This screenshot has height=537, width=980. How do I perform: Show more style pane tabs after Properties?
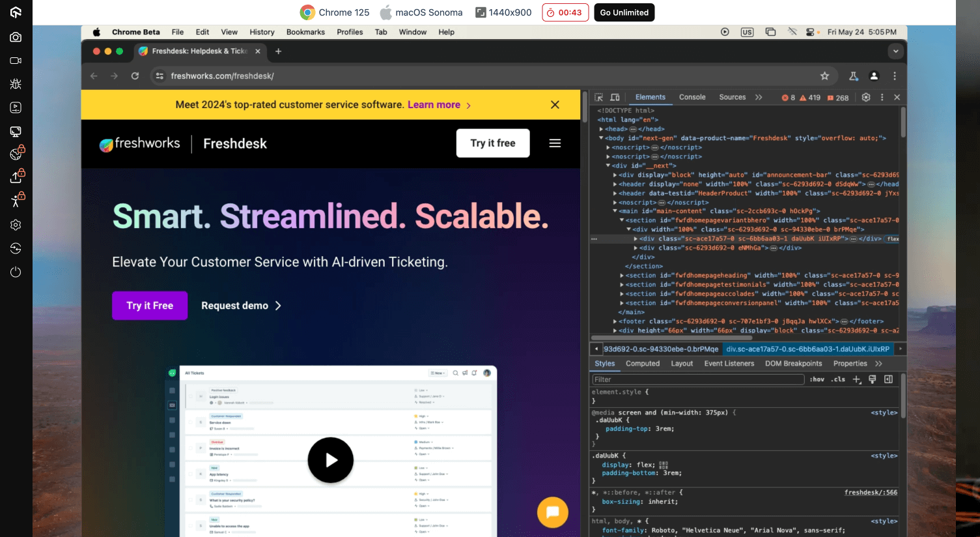click(878, 364)
